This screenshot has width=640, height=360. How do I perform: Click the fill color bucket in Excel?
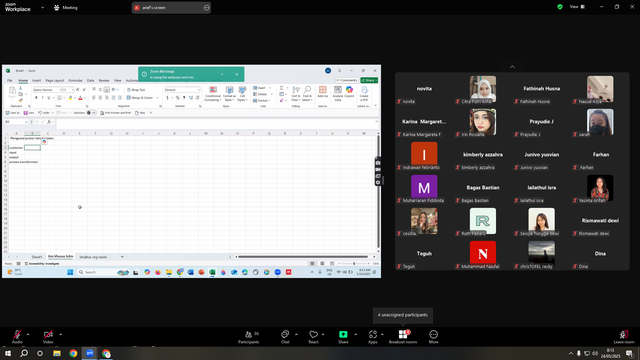pos(70,98)
